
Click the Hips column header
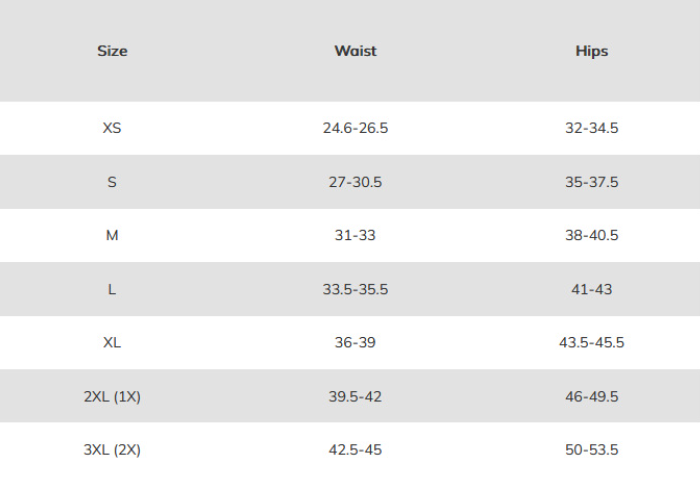click(592, 51)
